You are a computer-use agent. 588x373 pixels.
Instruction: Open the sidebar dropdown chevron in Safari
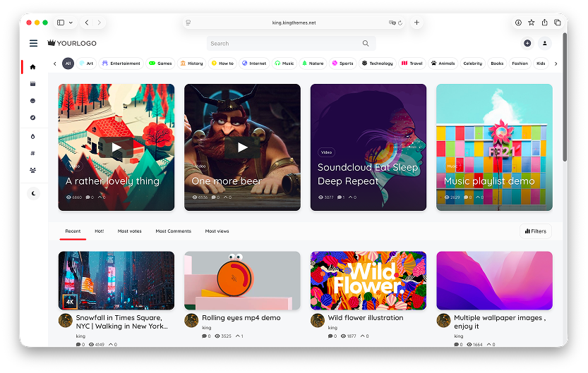(71, 23)
